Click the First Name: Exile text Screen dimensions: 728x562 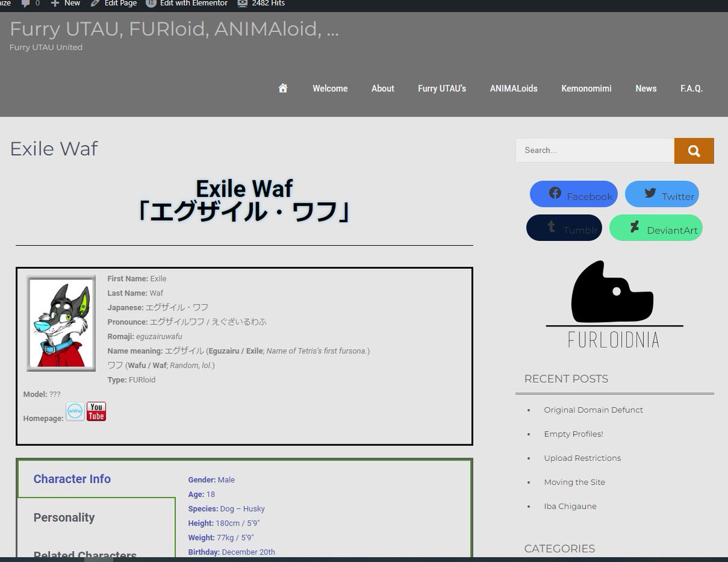click(x=137, y=279)
